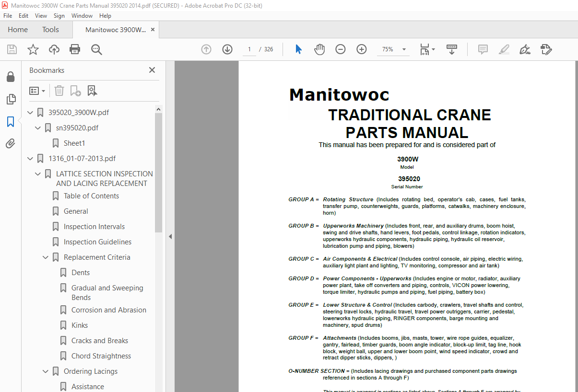This screenshot has width=578, height=392.
Task: Add a new bookmark icon
Action: 75,91
